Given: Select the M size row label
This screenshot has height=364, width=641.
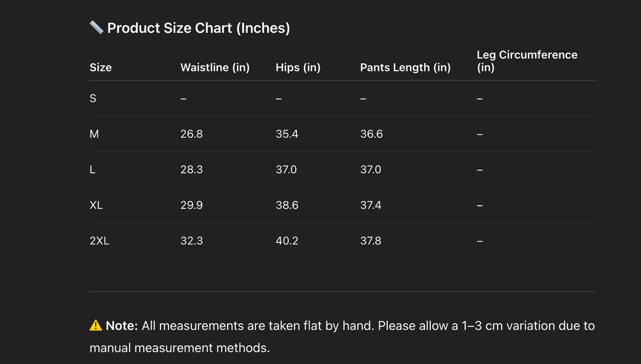Looking at the screenshot, I should tap(94, 134).
